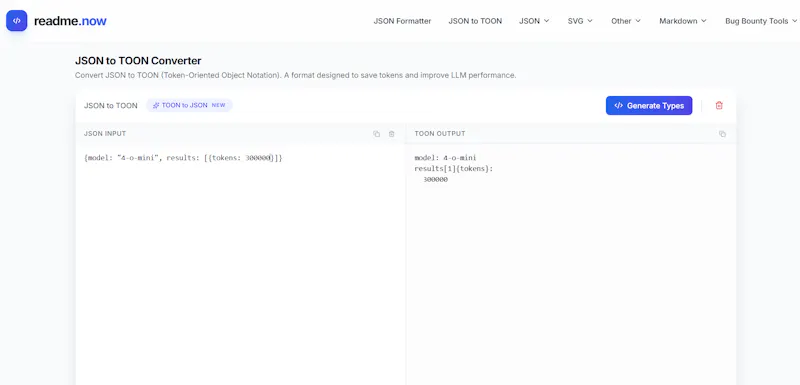Expand the SVG dropdown menu
This screenshot has height=385, width=800.
coord(580,21)
